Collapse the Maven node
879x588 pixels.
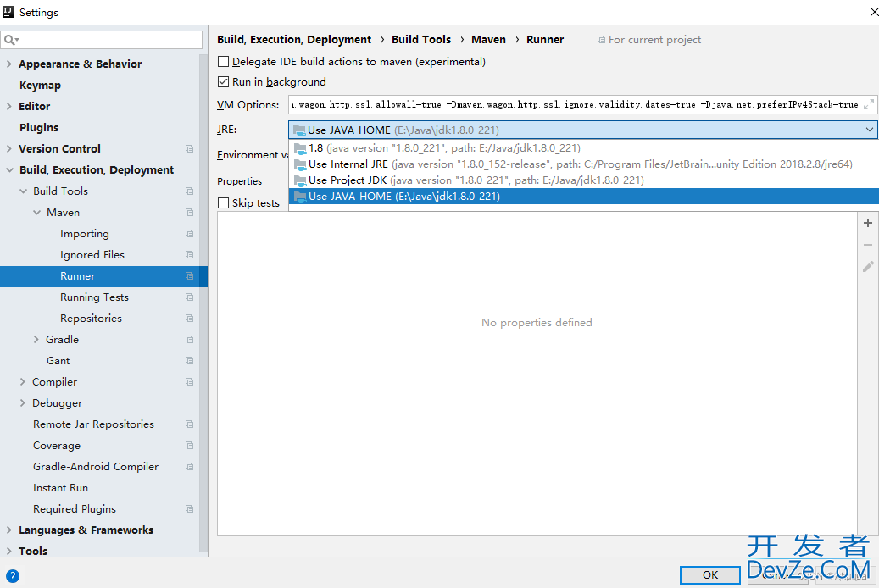37,213
